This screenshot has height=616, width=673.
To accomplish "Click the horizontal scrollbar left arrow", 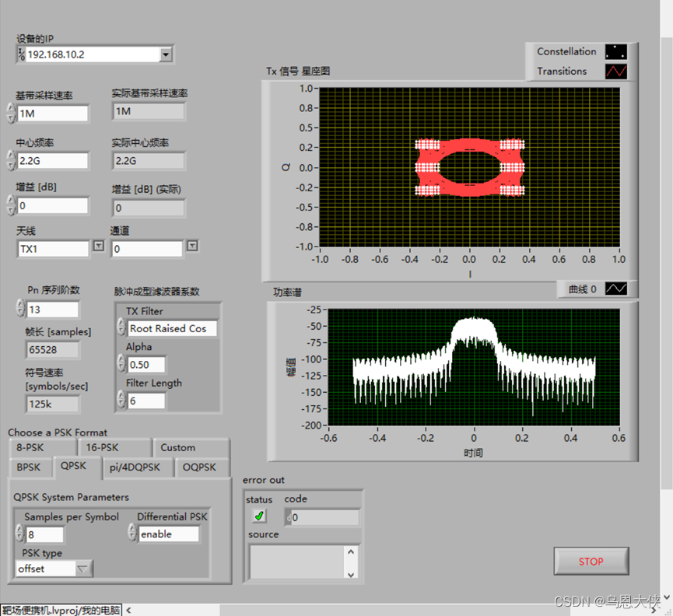I will pos(128,610).
